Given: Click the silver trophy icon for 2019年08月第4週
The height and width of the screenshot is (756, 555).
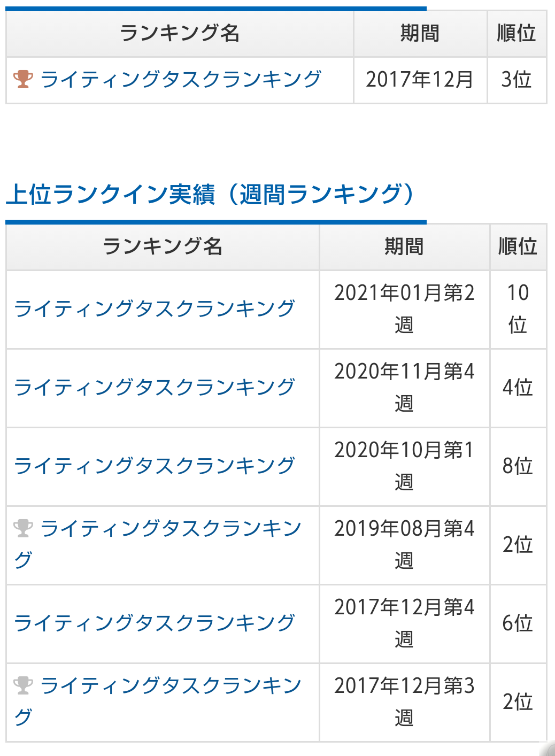Looking at the screenshot, I should tap(23, 528).
